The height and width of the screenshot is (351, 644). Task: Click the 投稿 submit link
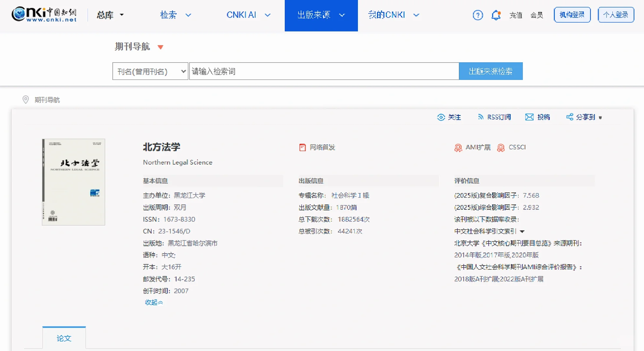543,117
